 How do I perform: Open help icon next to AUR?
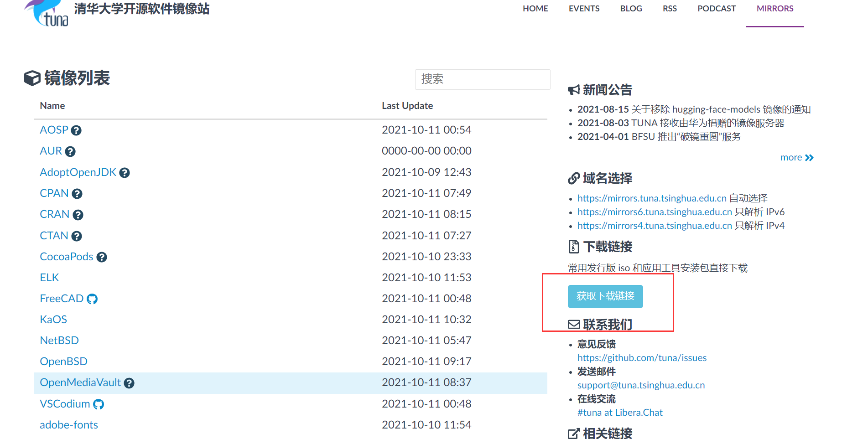pos(70,152)
